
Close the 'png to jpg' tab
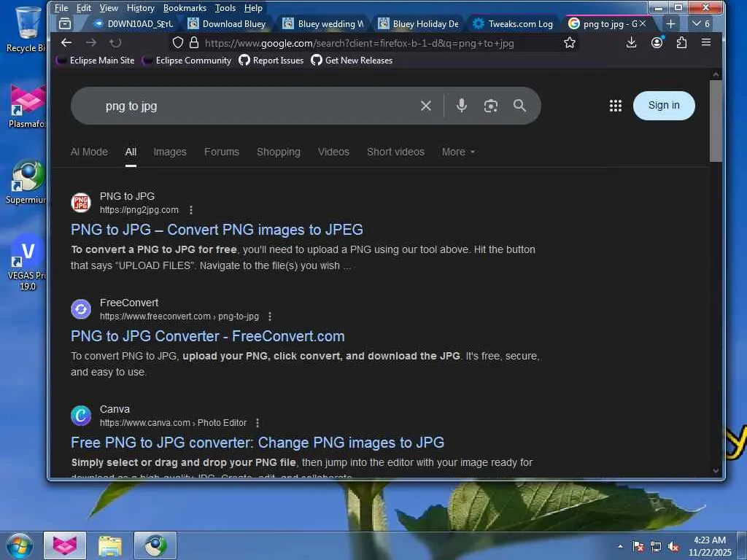(x=643, y=23)
